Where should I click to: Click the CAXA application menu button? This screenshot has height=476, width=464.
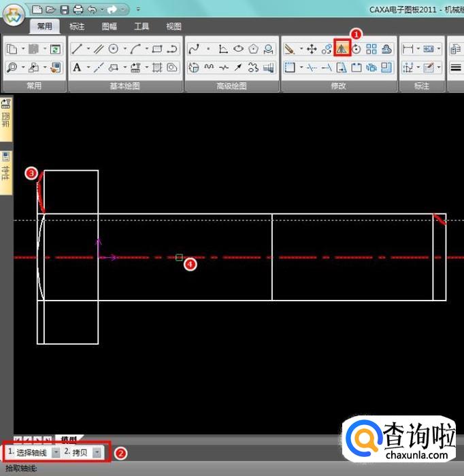pyautogui.click(x=13, y=17)
